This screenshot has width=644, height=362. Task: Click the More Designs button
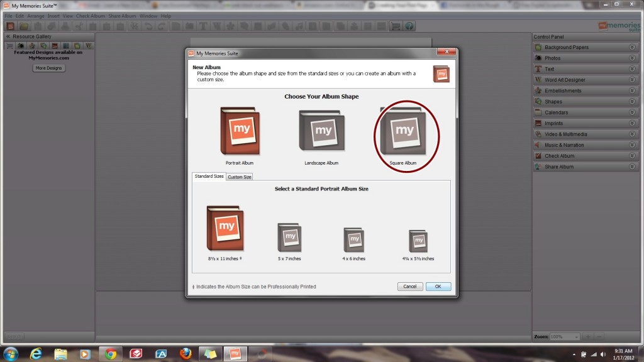pyautogui.click(x=48, y=68)
